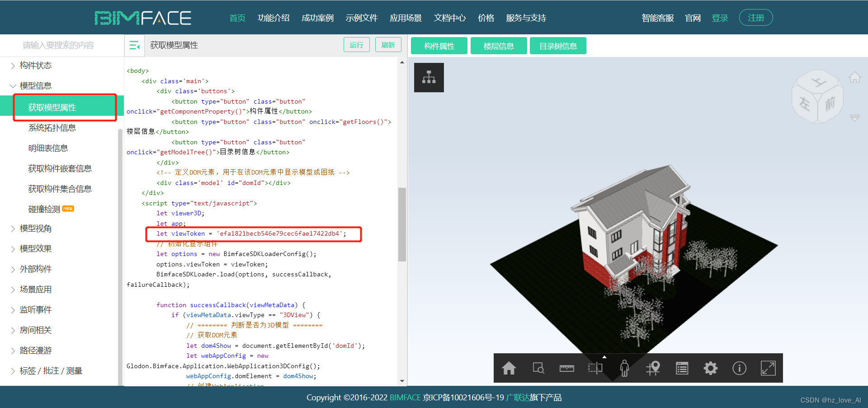Click the information icon in viewer toolbar
Image resolution: width=868 pixels, height=408 pixels.
pyautogui.click(x=739, y=368)
